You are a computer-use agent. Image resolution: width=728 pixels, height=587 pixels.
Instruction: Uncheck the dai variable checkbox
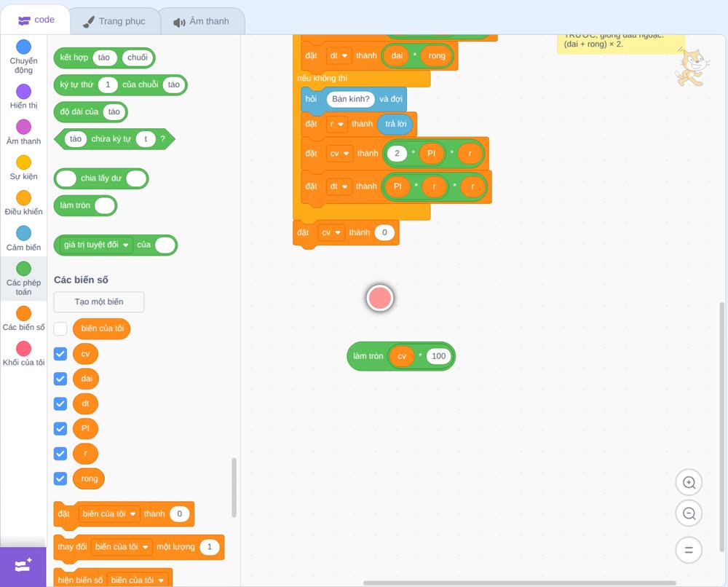click(x=60, y=379)
